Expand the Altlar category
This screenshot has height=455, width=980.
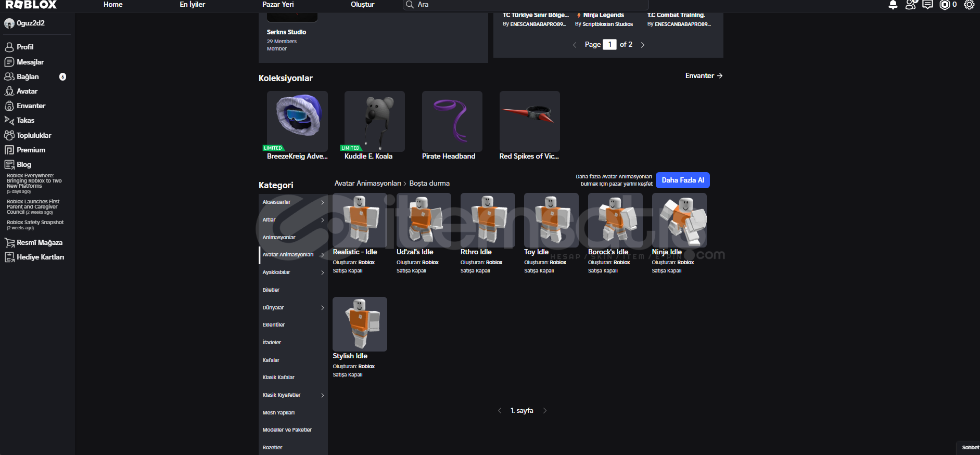tap(293, 220)
